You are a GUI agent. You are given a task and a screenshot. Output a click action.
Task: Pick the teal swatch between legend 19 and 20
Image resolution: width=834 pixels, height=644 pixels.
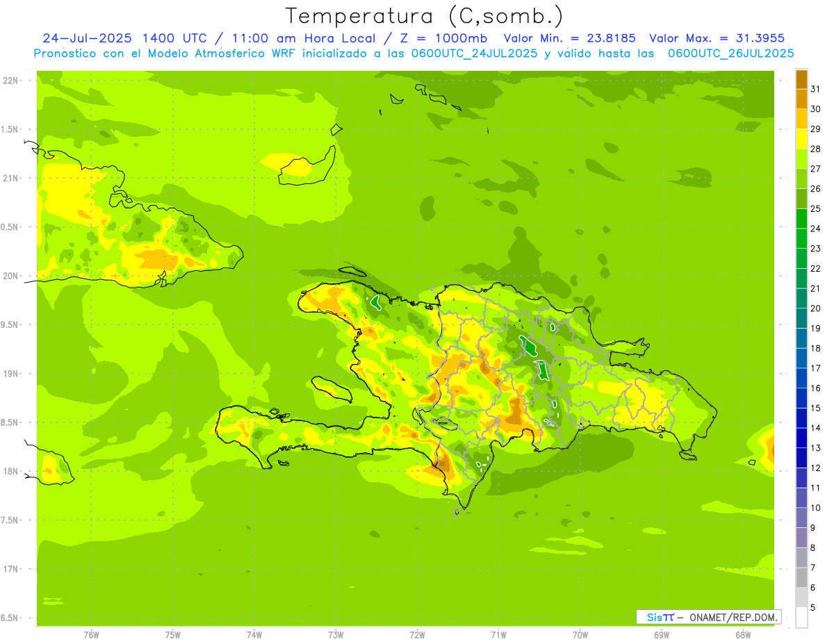pos(802,318)
